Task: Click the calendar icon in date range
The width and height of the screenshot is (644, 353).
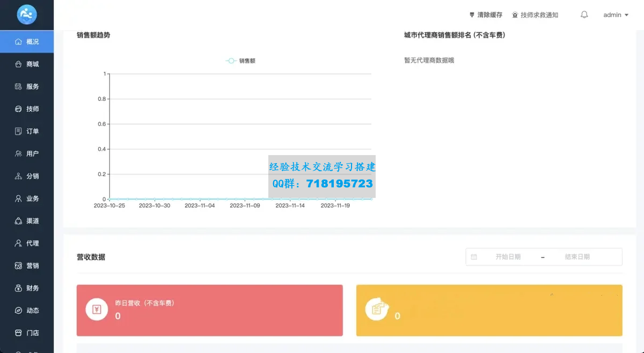Action: [x=474, y=257]
